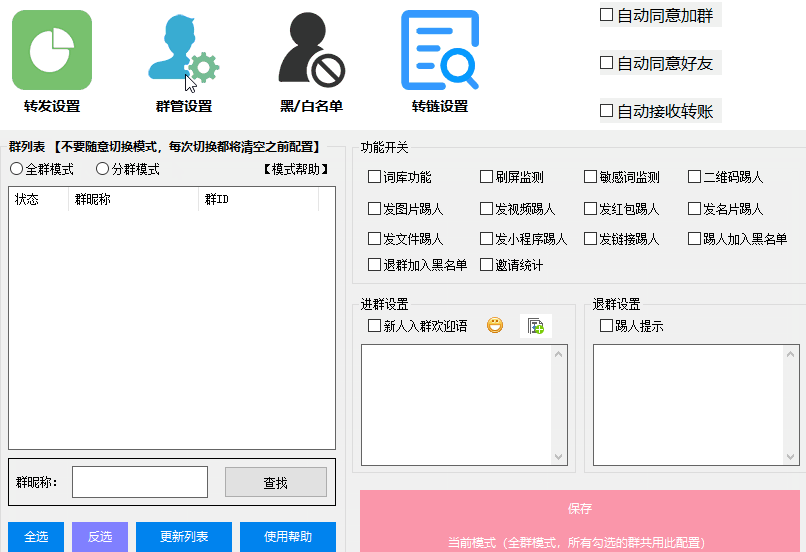The height and width of the screenshot is (552, 806).
Task: Click the 群昵称 search input field
Action: (140, 482)
